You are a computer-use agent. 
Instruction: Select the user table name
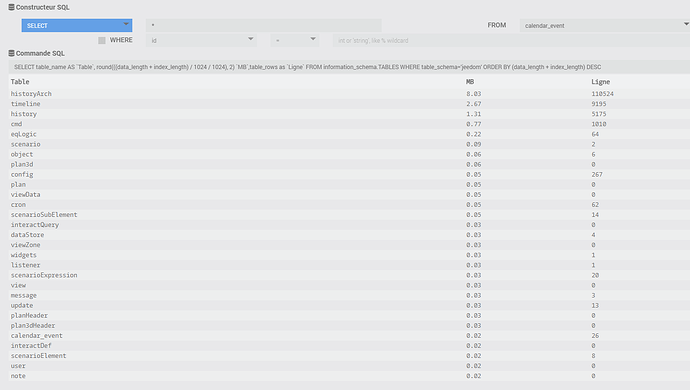(18, 366)
